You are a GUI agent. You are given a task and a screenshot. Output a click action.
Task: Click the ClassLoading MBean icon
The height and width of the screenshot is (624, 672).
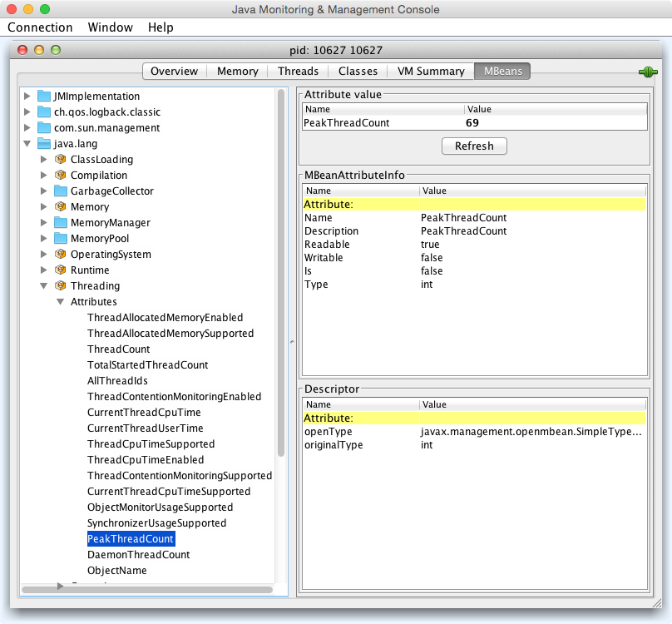click(x=60, y=160)
